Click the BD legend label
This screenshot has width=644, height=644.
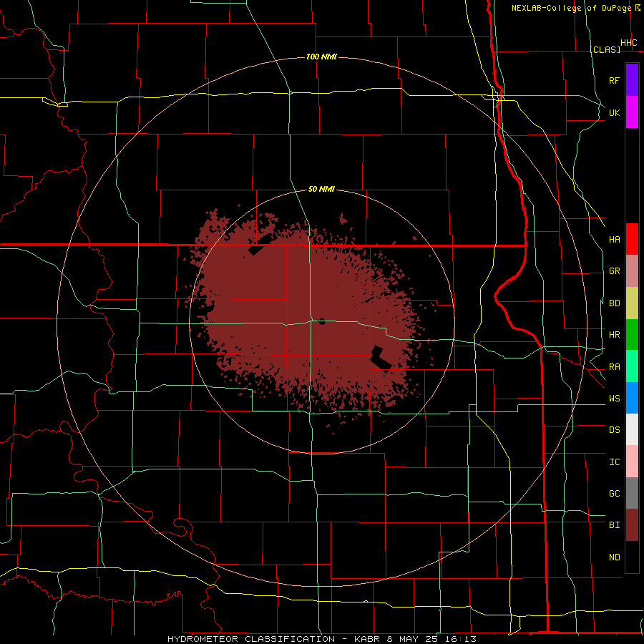coord(614,303)
